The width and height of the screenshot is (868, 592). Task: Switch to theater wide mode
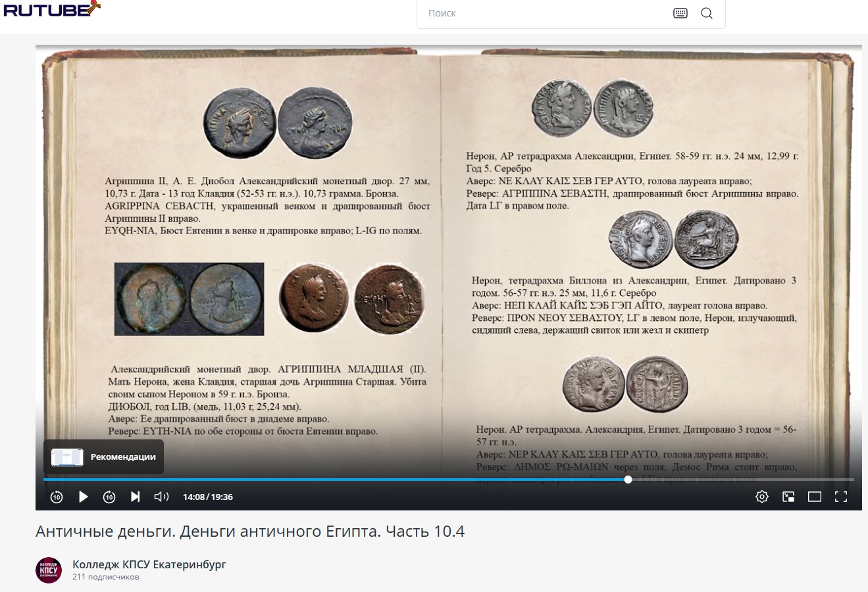815,497
